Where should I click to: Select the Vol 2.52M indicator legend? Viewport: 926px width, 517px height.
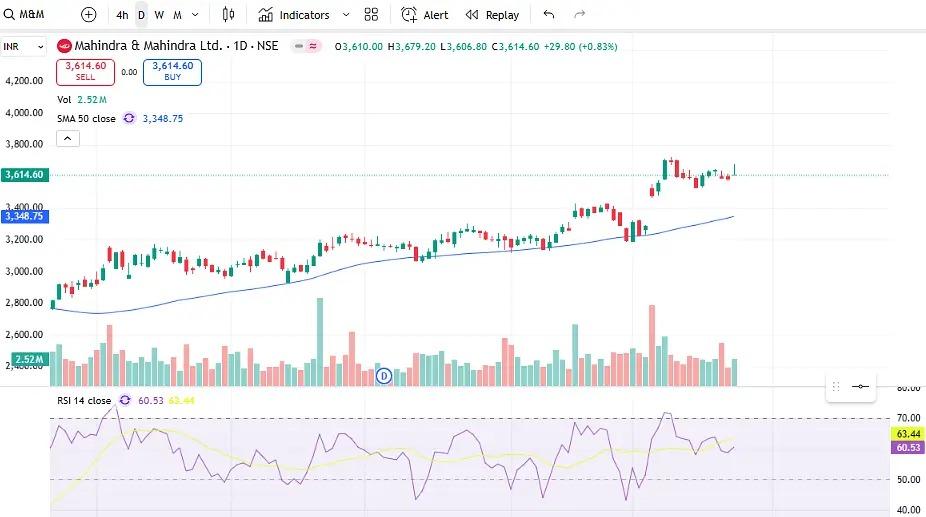pos(81,99)
